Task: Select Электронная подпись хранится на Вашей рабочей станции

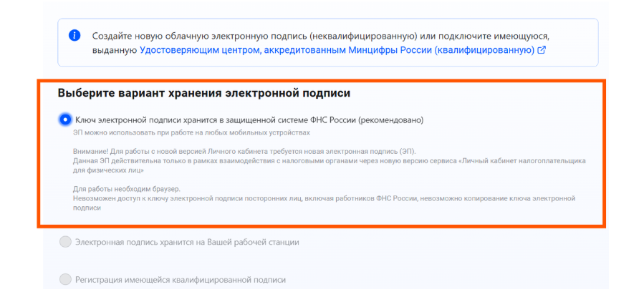Action: click(x=65, y=242)
